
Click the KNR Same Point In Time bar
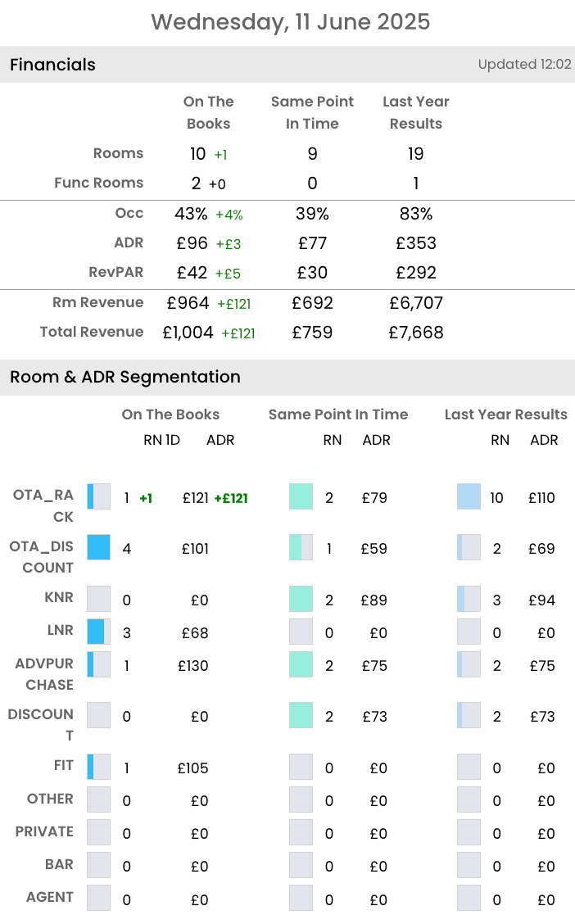coord(301,599)
